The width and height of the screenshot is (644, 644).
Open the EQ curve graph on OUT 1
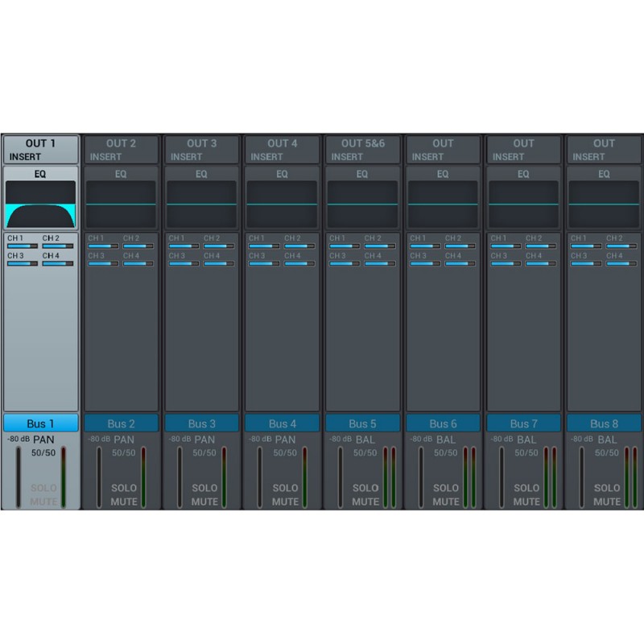[40, 204]
